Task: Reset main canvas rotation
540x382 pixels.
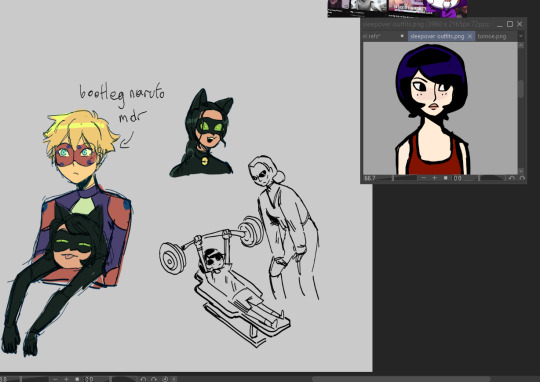Action: (x=165, y=379)
